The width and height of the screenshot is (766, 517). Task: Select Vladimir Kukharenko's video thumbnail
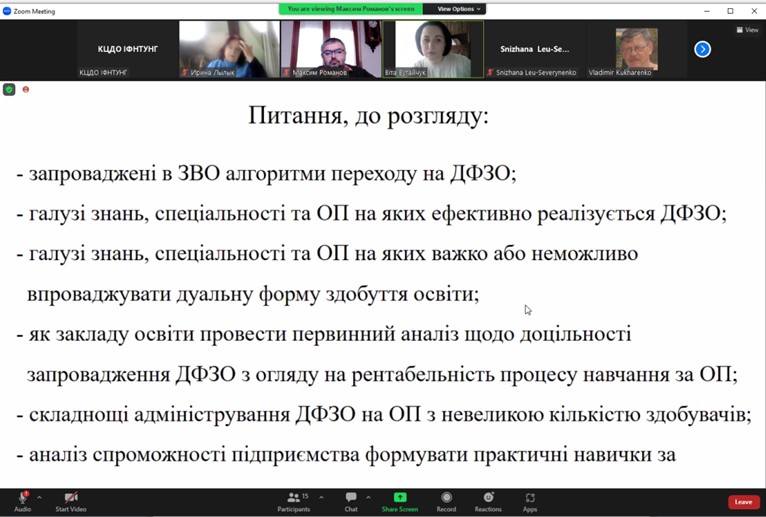[x=637, y=49]
